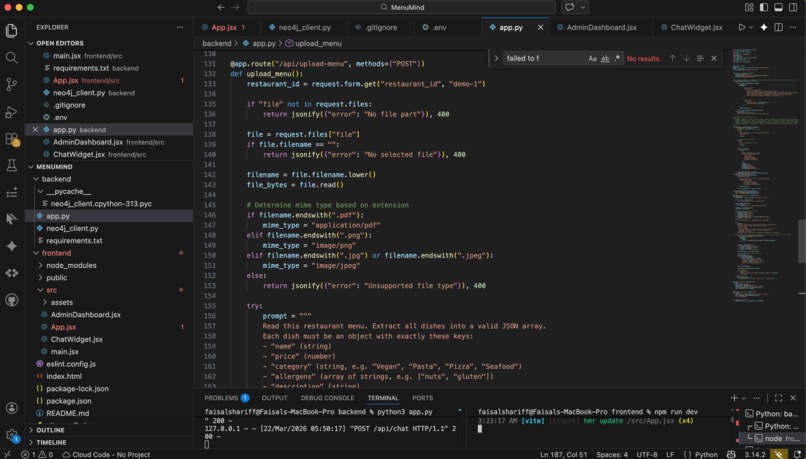Switch to the AdminDashboard.jsx tab
Image resolution: width=806 pixels, height=459 pixels.
click(x=601, y=27)
